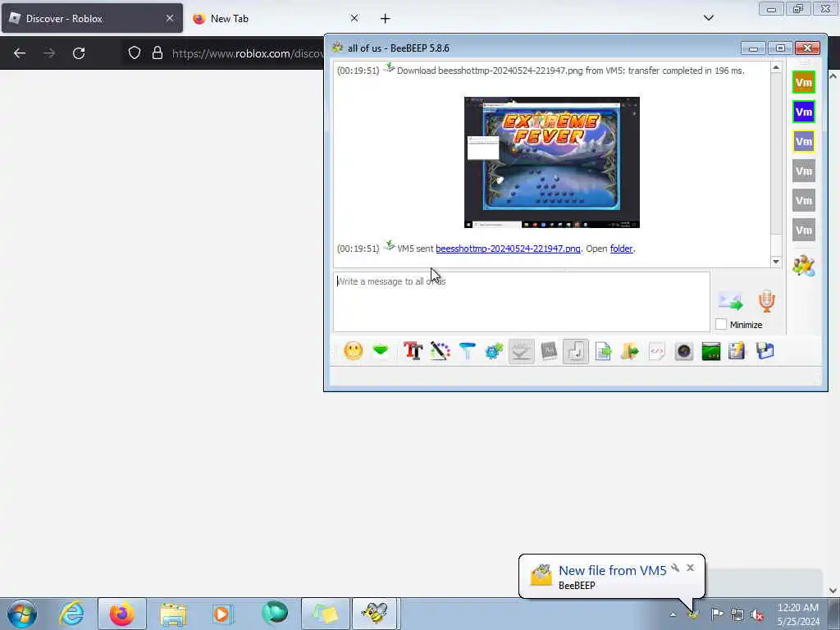
Task: Toggle the save chat tray icon
Action: tap(521, 351)
